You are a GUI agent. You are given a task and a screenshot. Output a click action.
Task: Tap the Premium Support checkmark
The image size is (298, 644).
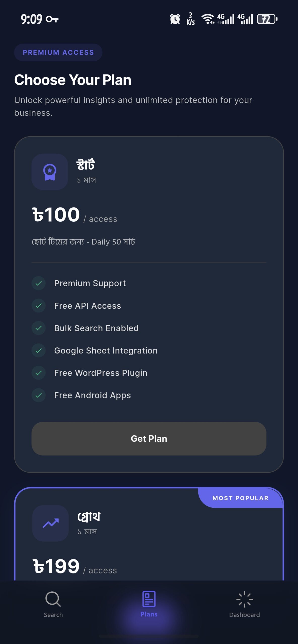coord(39,283)
